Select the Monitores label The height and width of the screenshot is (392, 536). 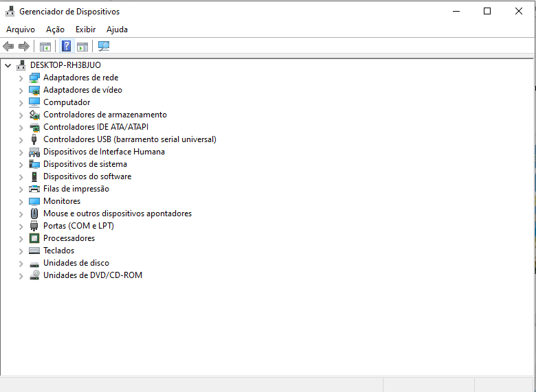click(x=62, y=201)
